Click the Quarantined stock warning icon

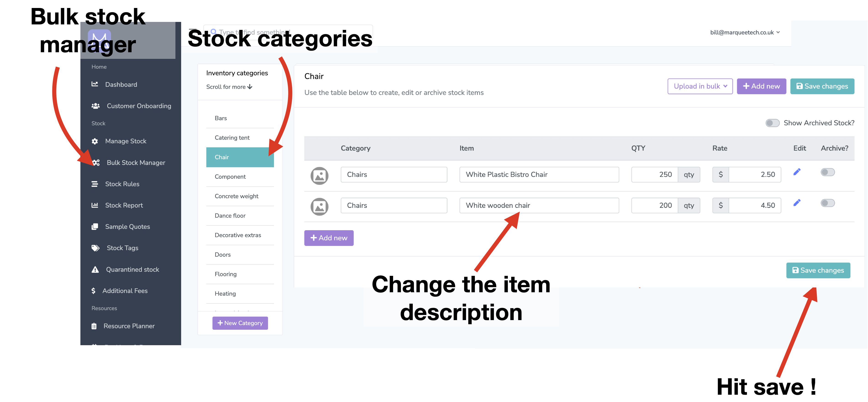95,270
